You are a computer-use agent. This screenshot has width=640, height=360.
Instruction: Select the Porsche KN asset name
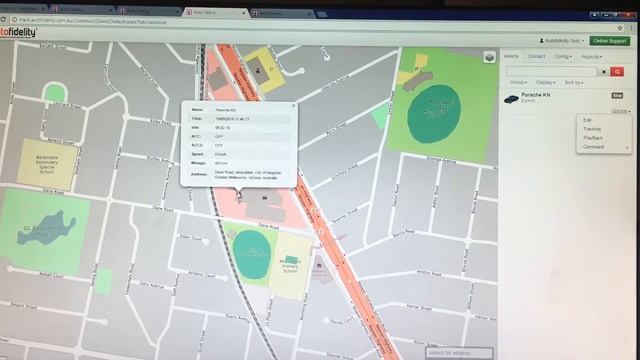(536, 95)
